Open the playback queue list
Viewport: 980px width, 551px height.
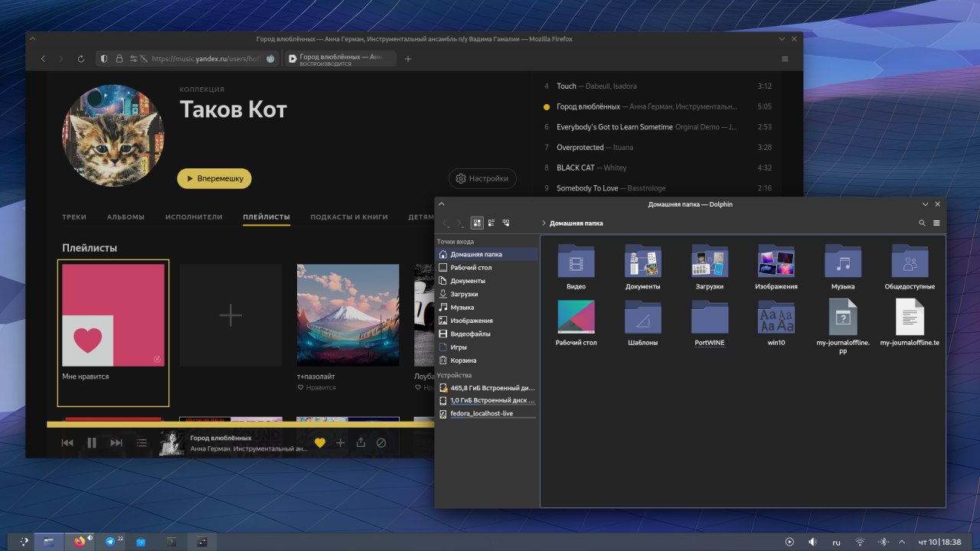142,442
